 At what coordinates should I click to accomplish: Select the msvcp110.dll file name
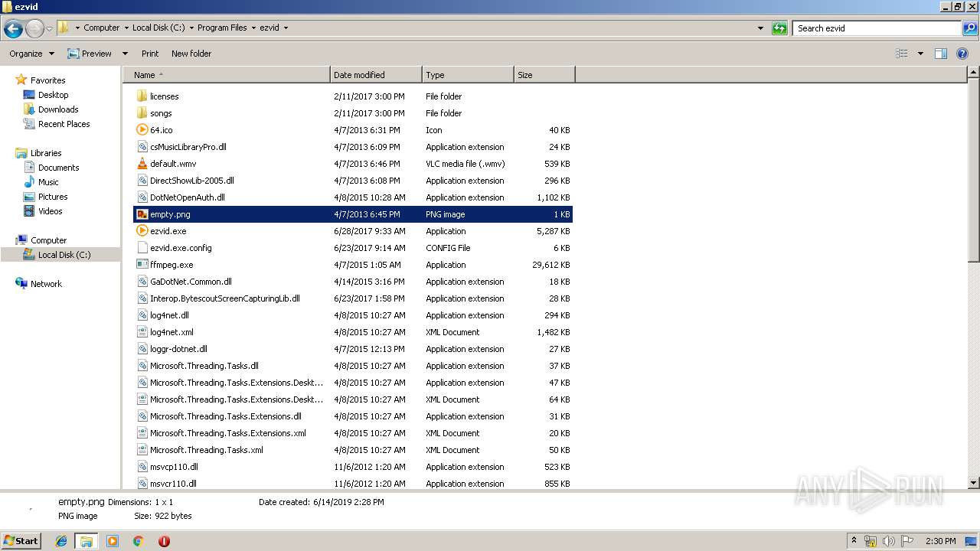[x=174, y=467]
